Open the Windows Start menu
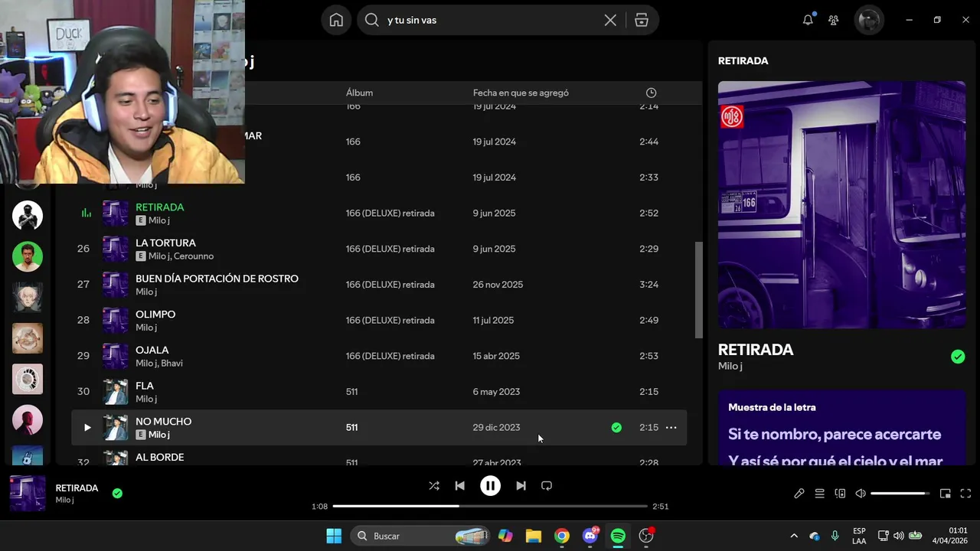The image size is (980, 551). point(334,536)
